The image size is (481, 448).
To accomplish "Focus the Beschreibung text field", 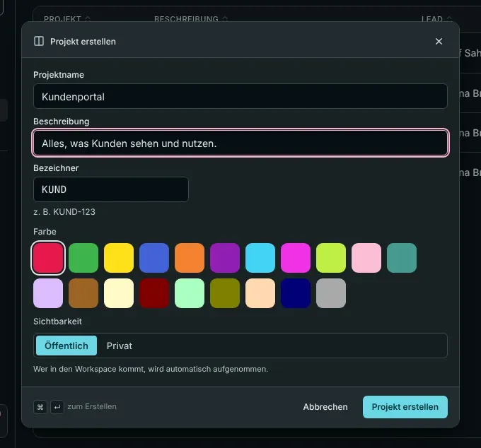I will pos(240,143).
